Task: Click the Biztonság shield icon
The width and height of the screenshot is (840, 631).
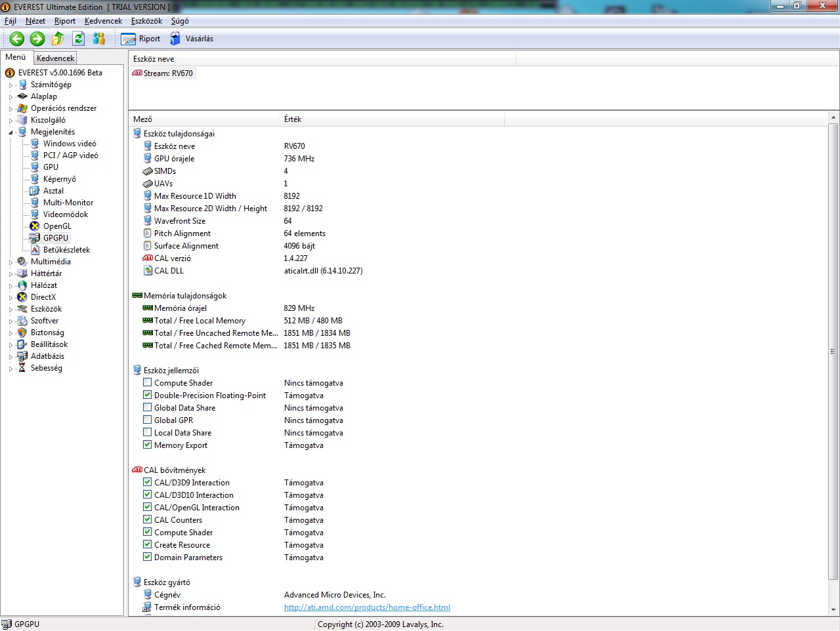Action: [x=22, y=333]
